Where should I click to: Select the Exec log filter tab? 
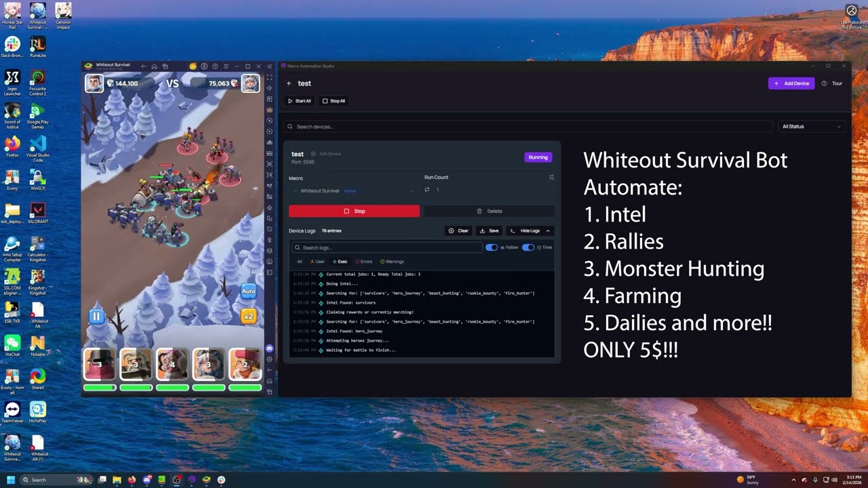pos(340,262)
